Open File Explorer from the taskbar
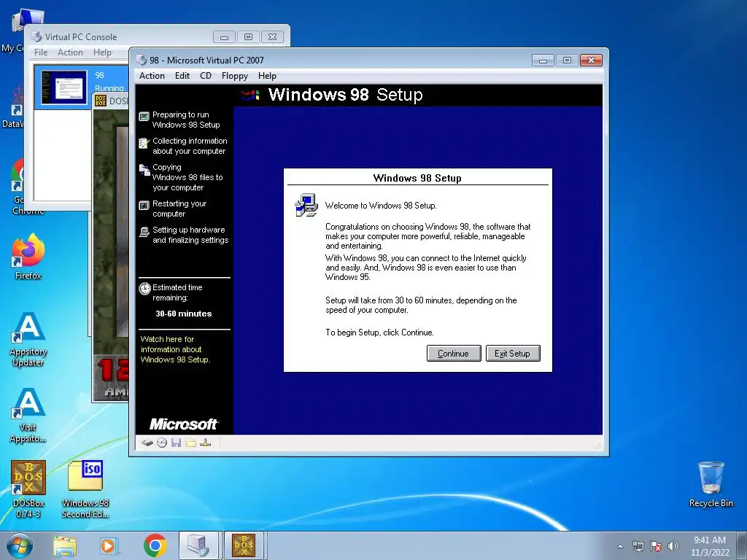 (65, 546)
